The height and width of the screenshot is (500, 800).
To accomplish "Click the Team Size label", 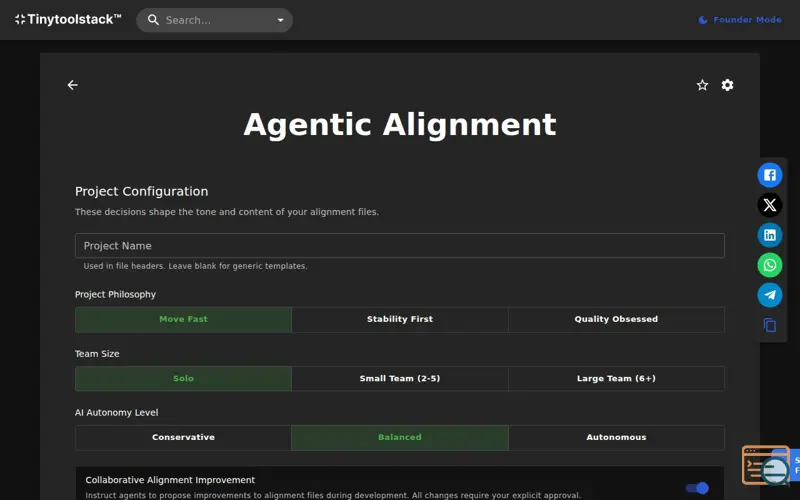I will (x=97, y=354).
